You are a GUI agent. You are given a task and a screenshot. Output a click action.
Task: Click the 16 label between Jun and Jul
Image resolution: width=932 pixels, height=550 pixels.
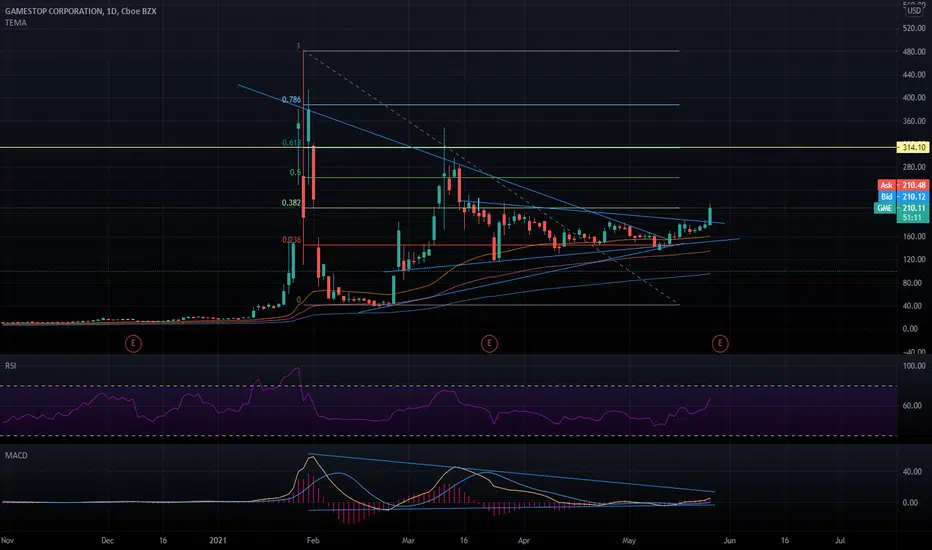pyautogui.click(x=785, y=540)
